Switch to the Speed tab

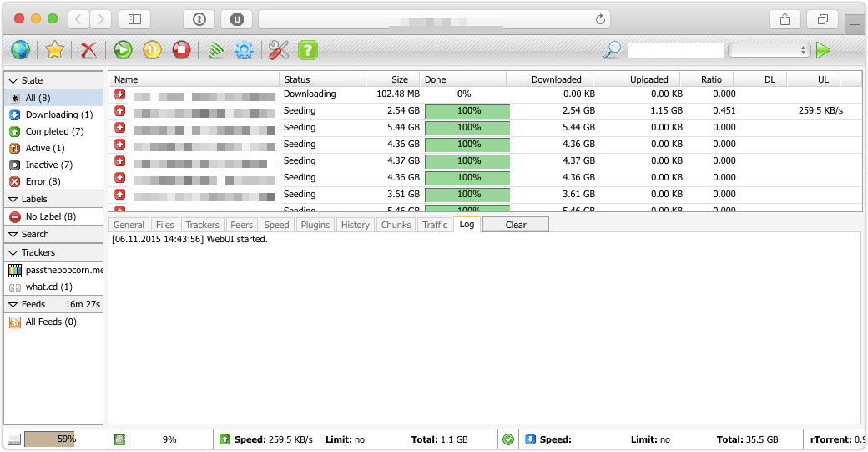coord(276,225)
